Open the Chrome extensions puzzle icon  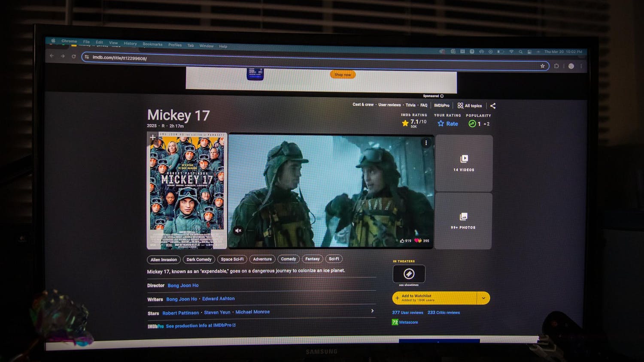point(557,66)
